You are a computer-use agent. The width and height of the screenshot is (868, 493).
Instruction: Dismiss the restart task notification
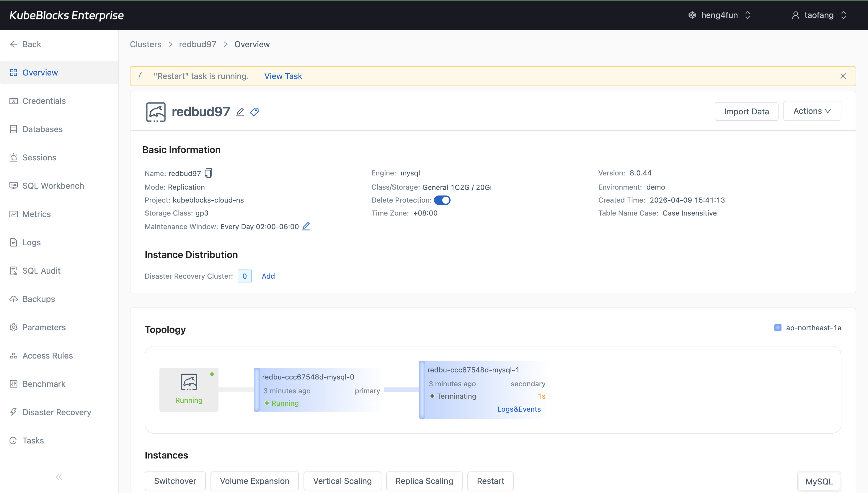point(843,76)
